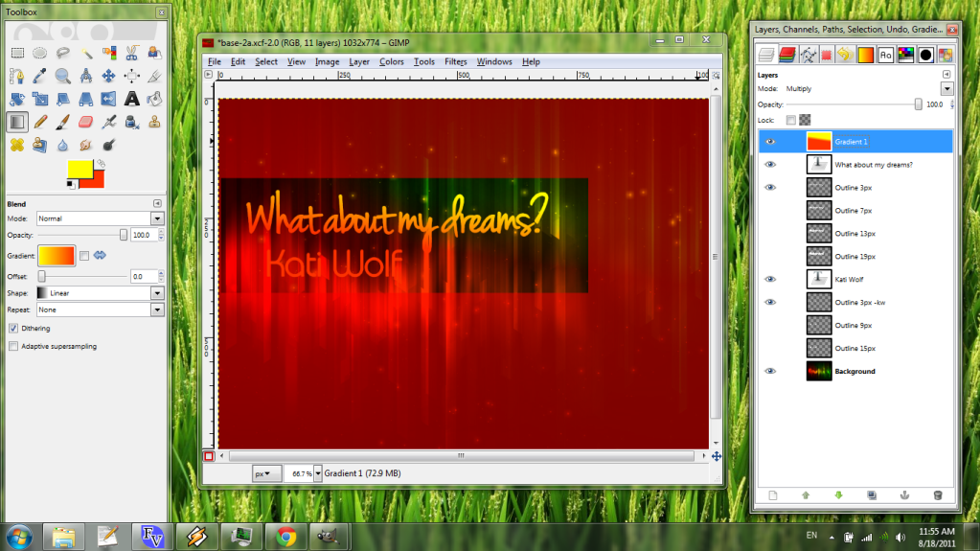Select the Eraser tool

85,122
